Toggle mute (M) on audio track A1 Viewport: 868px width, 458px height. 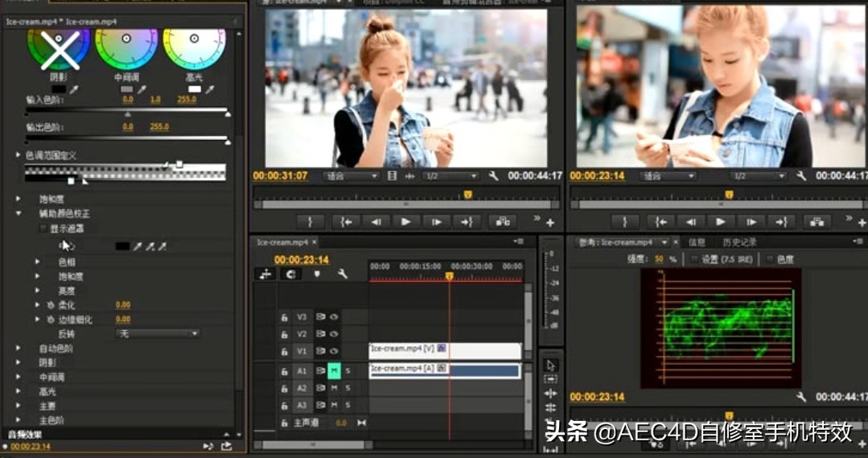tap(334, 371)
